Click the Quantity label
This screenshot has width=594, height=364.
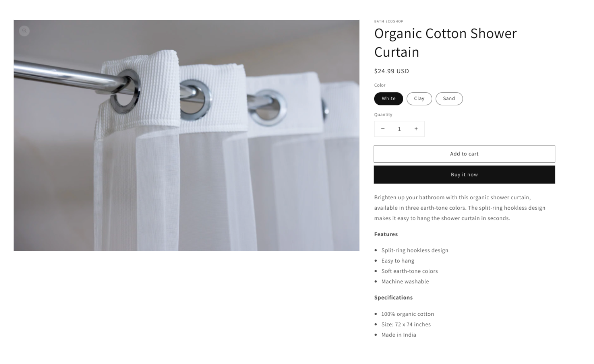coord(383,115)
